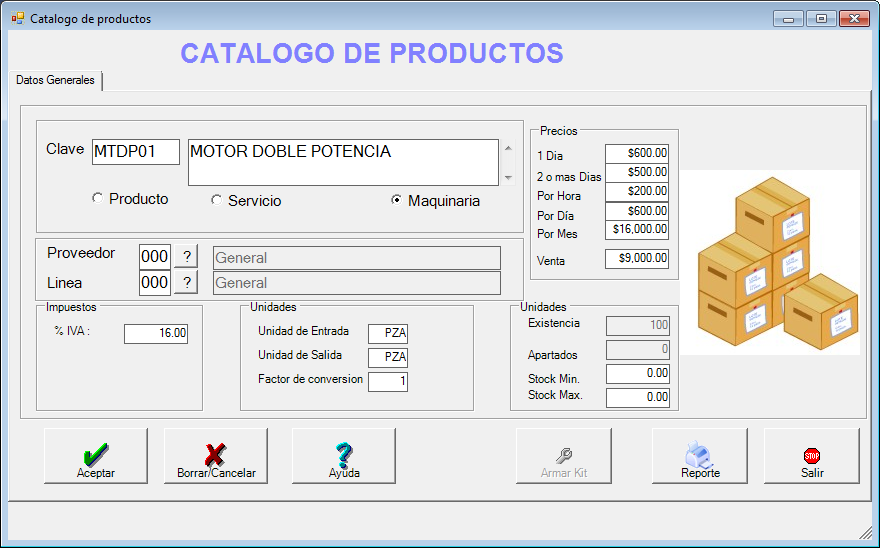Click the Venta label
Screen dimensions: 880x548
click(x=551, y=261)
